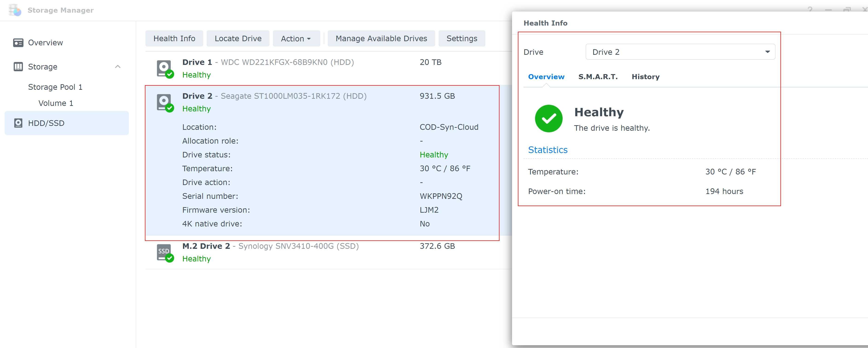
Task: Switch to the History tab
Action: pyautogui.click(x=645, y=76)
